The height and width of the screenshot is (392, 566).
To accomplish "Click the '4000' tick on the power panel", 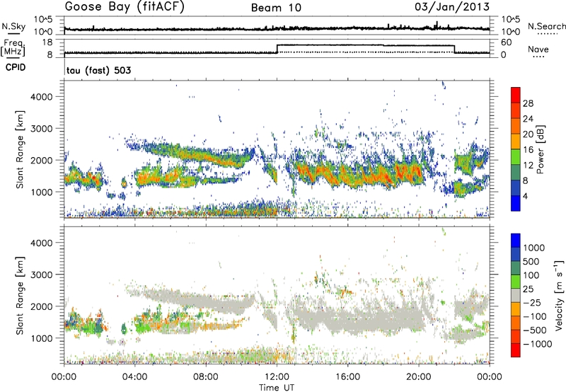I will (x=41, y=97).
